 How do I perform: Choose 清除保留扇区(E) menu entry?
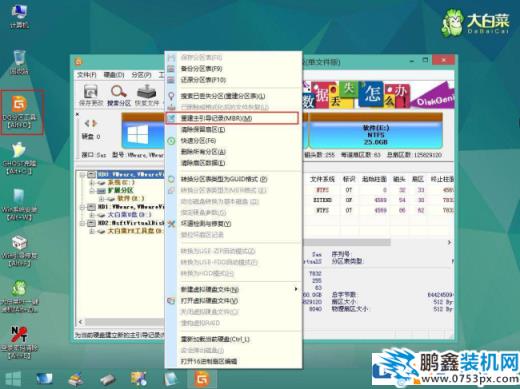(233, 129)
